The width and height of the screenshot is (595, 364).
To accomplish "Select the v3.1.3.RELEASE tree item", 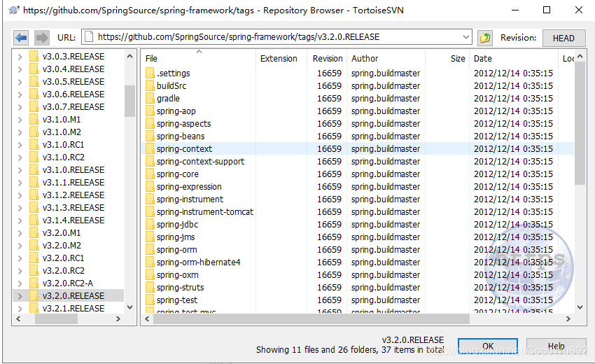I will click(73, 208).
